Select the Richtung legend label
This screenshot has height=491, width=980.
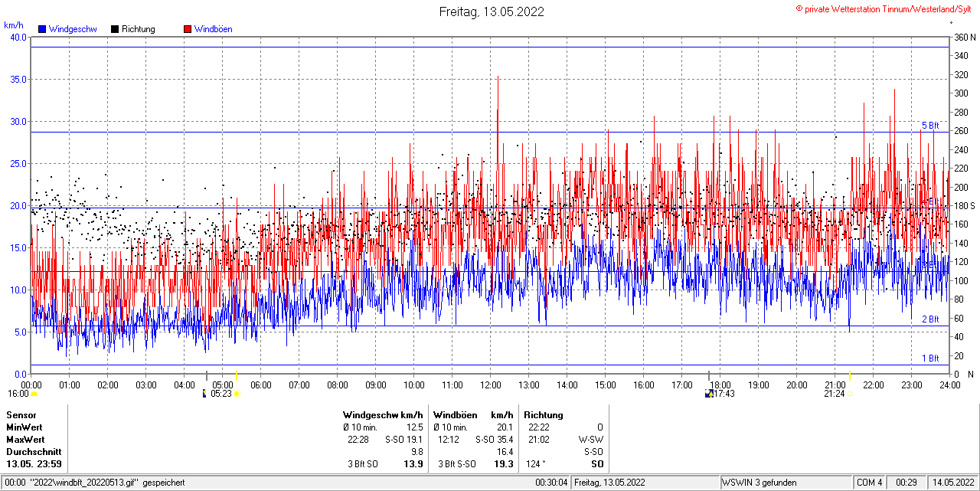(139, 29)
